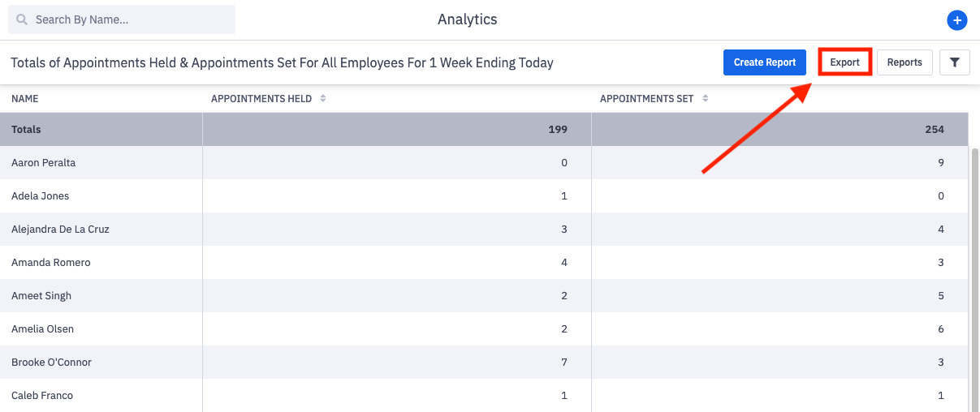Open the filter funnel icon
This screenshot has height=412, width=980.
[x=955, y=62]
